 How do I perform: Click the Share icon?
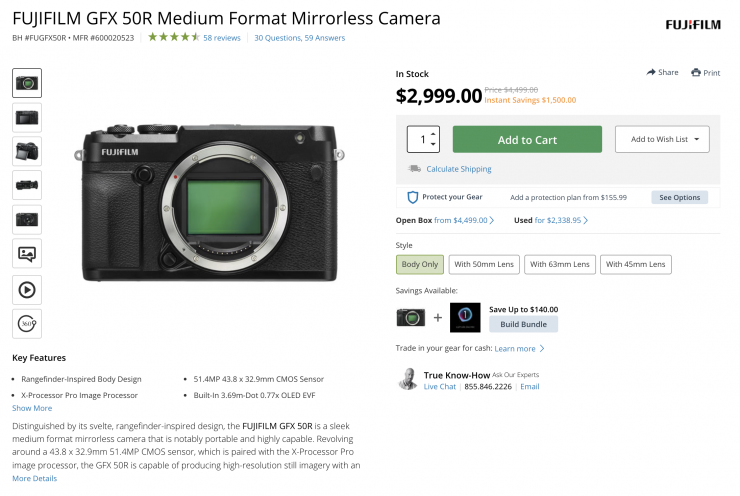(651, 72)
